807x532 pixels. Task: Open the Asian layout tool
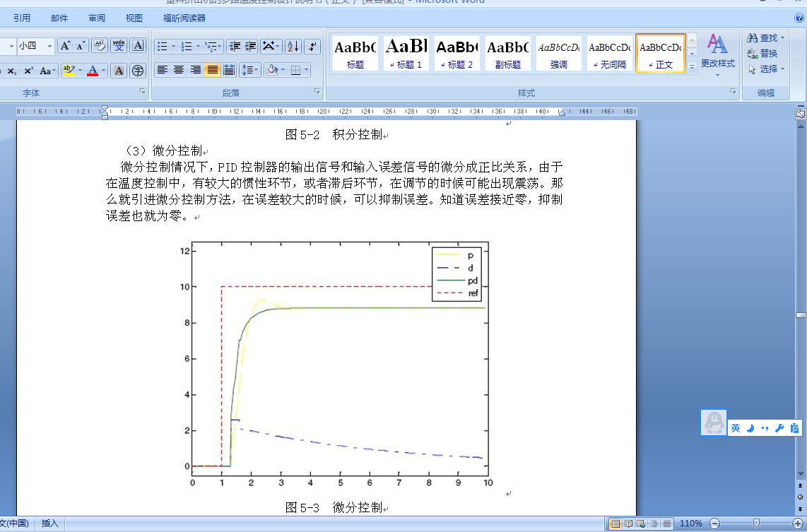[271, 47]
